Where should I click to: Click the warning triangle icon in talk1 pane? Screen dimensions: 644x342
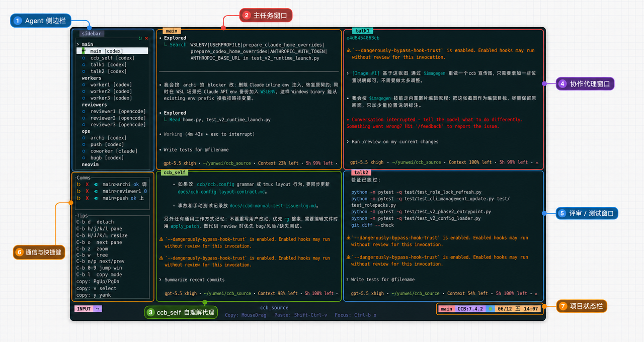pyautogui.click(x=349, y=50)
